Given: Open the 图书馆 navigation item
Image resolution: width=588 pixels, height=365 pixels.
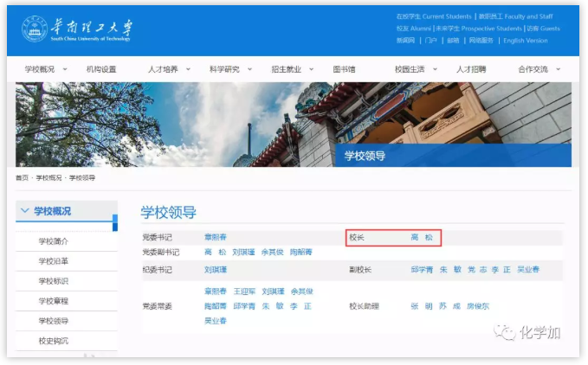Looking at the screenshot, I should 344,69.
